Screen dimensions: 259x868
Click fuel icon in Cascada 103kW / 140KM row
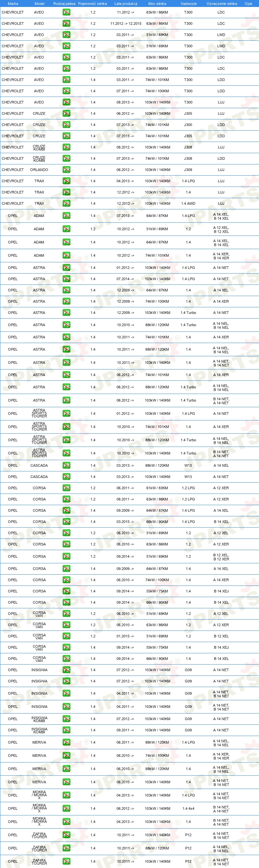pyautogui.click(x=67, y=477)
